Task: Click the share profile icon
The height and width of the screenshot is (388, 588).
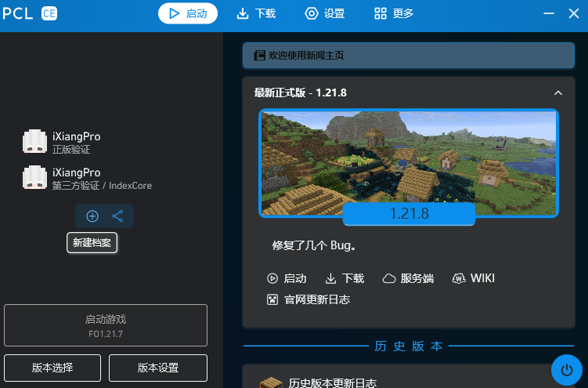Action: (x=117, y=216)
